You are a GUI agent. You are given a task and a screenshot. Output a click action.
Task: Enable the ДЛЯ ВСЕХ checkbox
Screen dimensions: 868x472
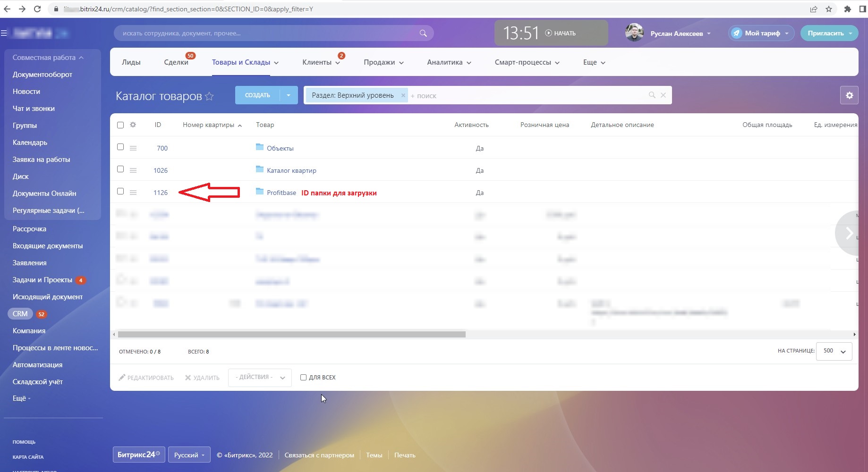303,377
